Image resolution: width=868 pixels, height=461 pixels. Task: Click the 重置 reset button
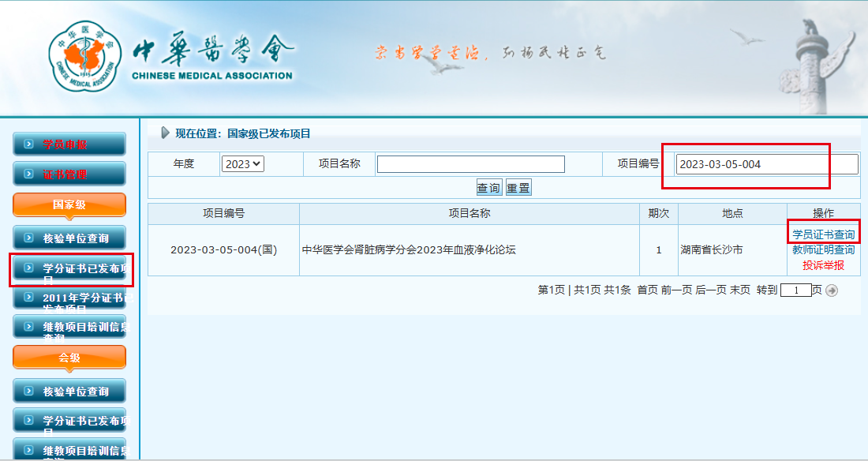pyautogui.click(x=518, y=188)
